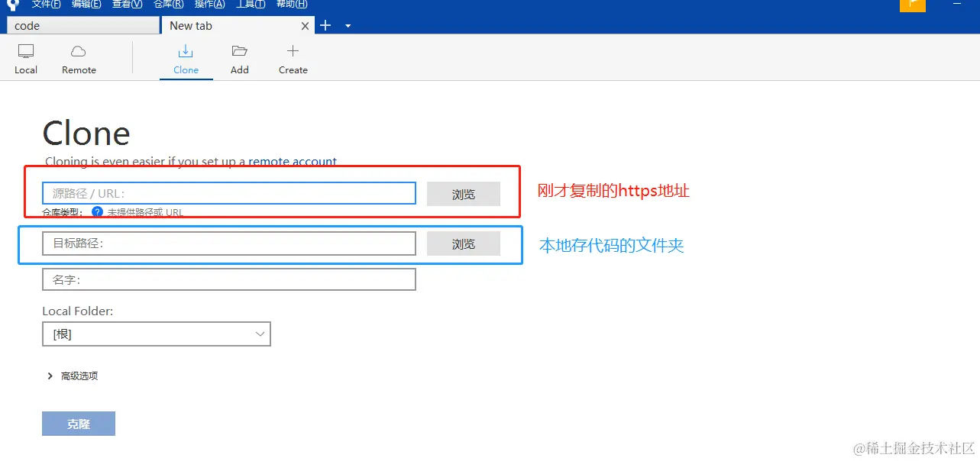The width and height of the screenshot is (980, 461).
Task: Click the blue repository type help icon
Action: pyautogui.click(x=97, y=212)
